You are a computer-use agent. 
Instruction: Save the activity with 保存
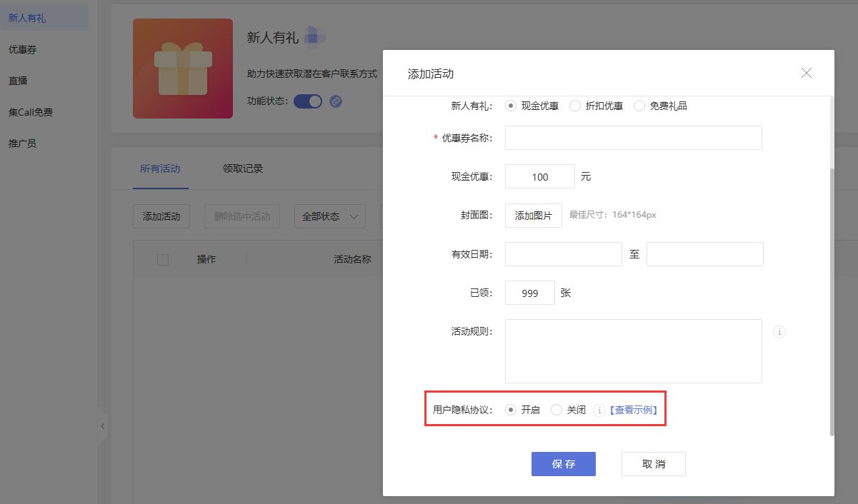tap(564, 464)
